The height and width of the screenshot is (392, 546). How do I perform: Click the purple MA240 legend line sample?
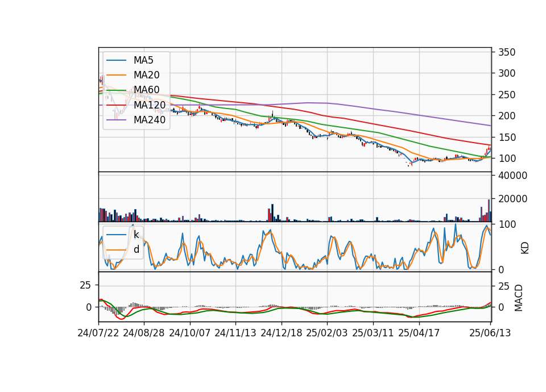[x=116, y=120]
